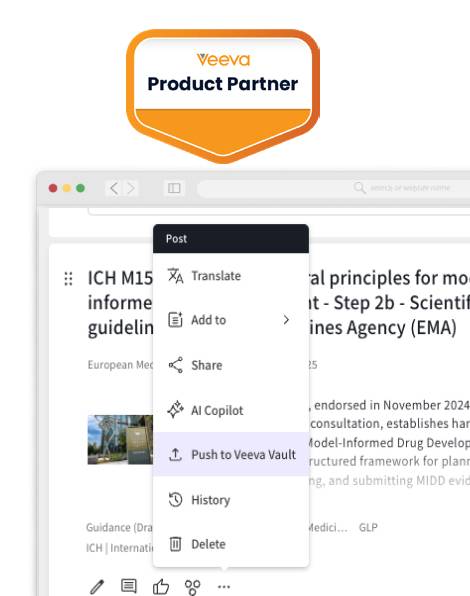Click the three-circles group icon
Screen dimensions: 470x596
192,587
